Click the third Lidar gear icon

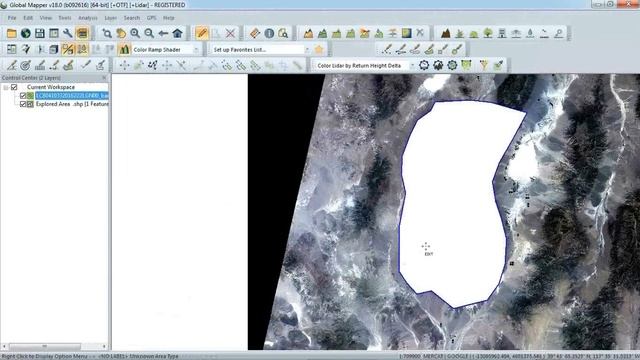[452, 65]
